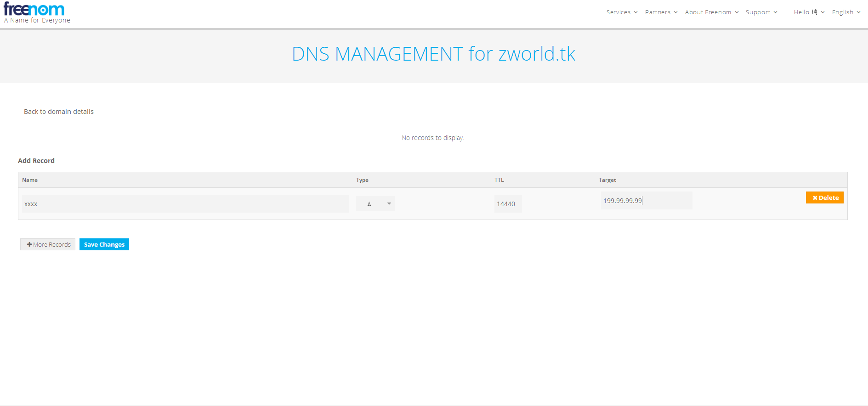
Task: Click the TTL column header
Action: point(499,180)
